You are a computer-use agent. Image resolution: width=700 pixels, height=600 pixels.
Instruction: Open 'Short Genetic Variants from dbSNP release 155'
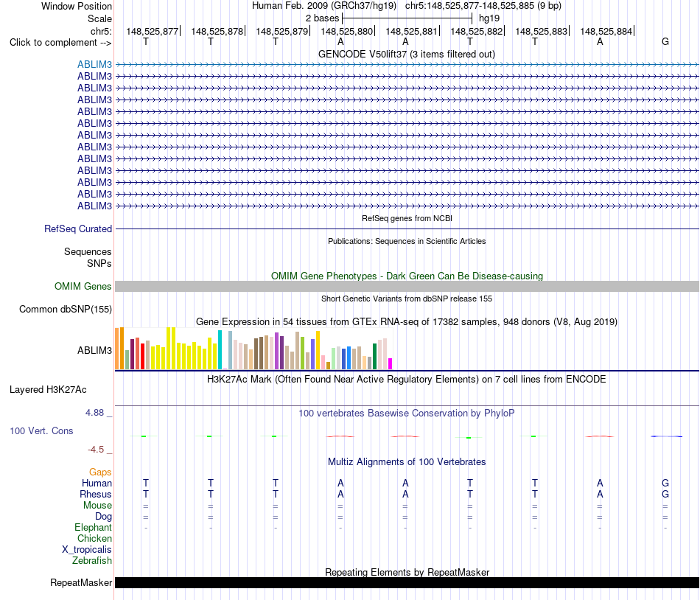click(x=407, y=299)
